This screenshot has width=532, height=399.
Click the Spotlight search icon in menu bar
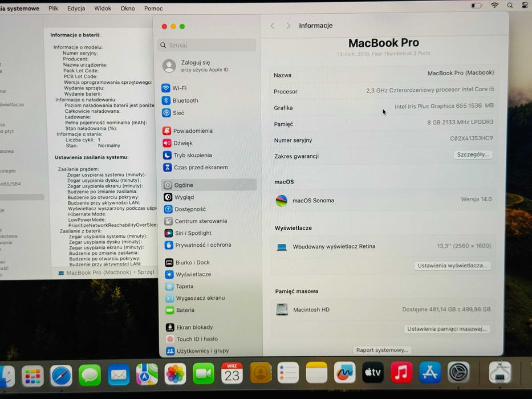[x=510, y=6]
